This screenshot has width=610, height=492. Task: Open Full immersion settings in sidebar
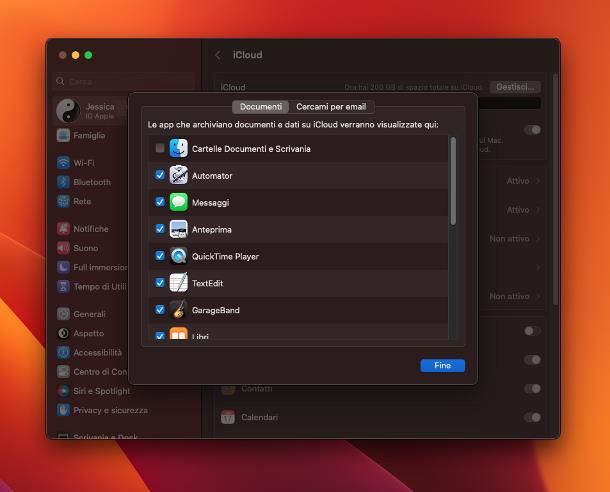coord(90,267)
